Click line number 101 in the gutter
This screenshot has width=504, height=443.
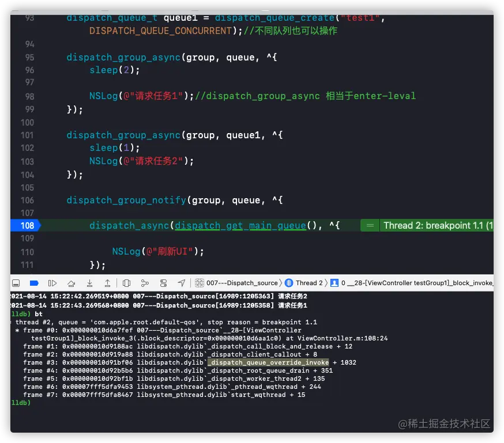pyautogui.click(x=27, y=135)
